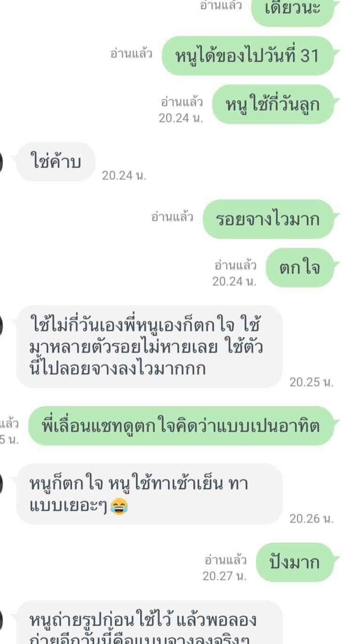
Task: Tap the green 'ปังมาก' bubble
Action: [x=295, y=563]
